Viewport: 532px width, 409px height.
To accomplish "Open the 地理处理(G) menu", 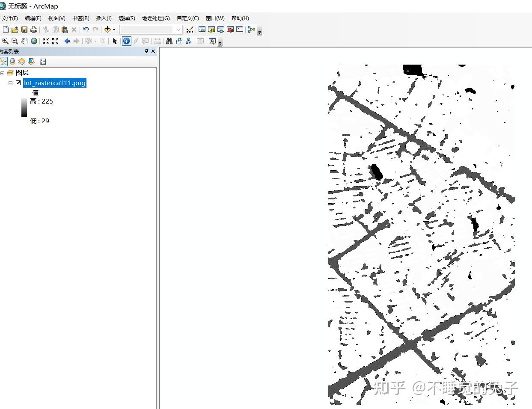I will pos(156,18).
